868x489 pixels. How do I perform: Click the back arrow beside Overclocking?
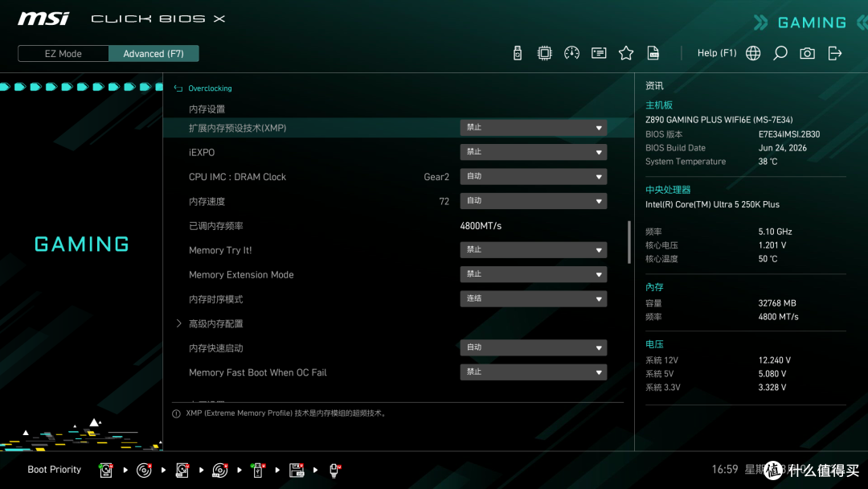pyautogui.click(x=178, y=88)
